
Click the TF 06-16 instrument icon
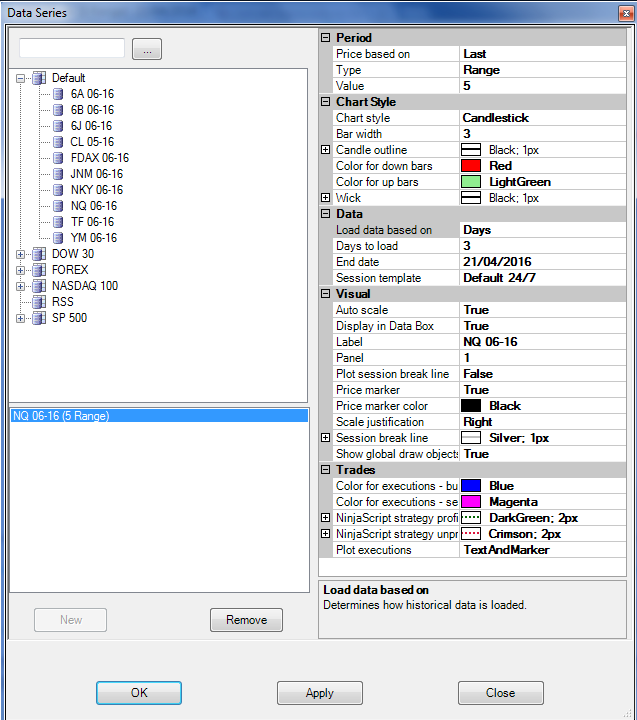pos(58,222)
